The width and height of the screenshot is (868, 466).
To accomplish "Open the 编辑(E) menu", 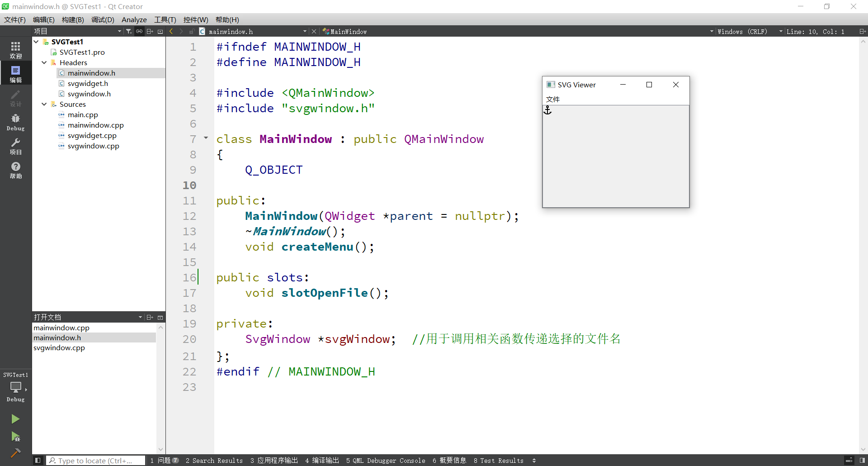I will (44, 20).
